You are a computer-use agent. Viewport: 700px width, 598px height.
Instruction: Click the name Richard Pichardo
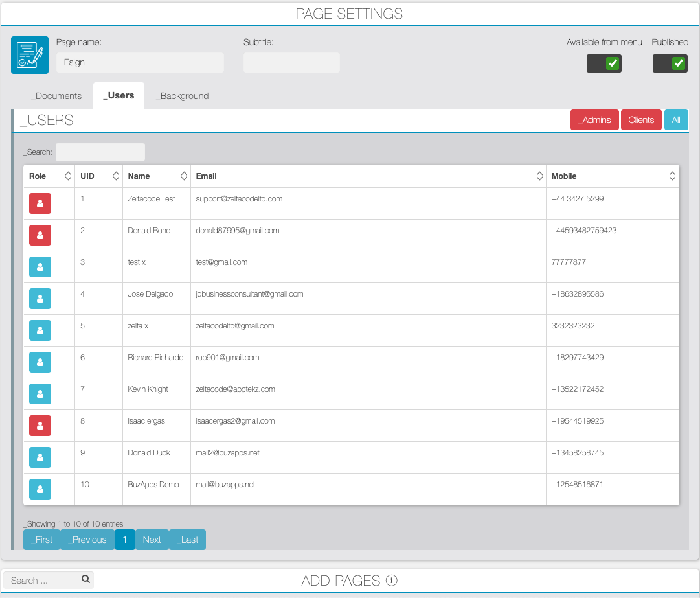[x=155, y=357]
